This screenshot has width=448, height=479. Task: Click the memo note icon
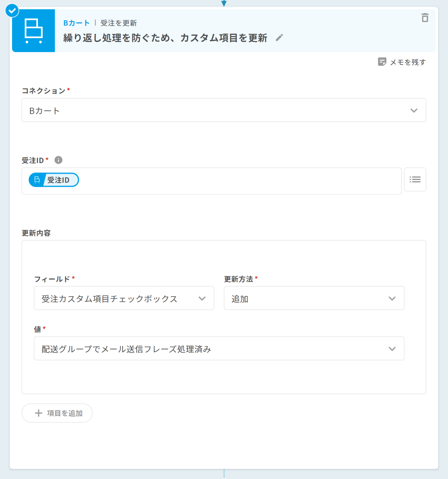tap(382, 62)
